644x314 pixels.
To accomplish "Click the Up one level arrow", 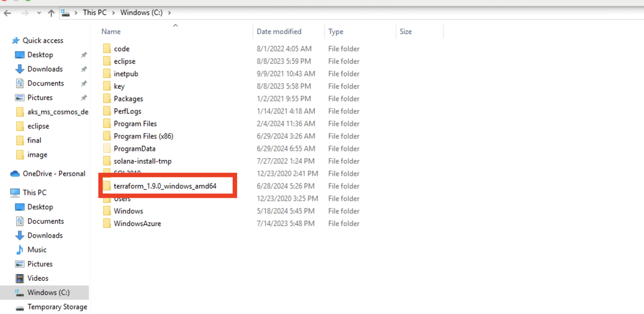I will coord(51,13).
